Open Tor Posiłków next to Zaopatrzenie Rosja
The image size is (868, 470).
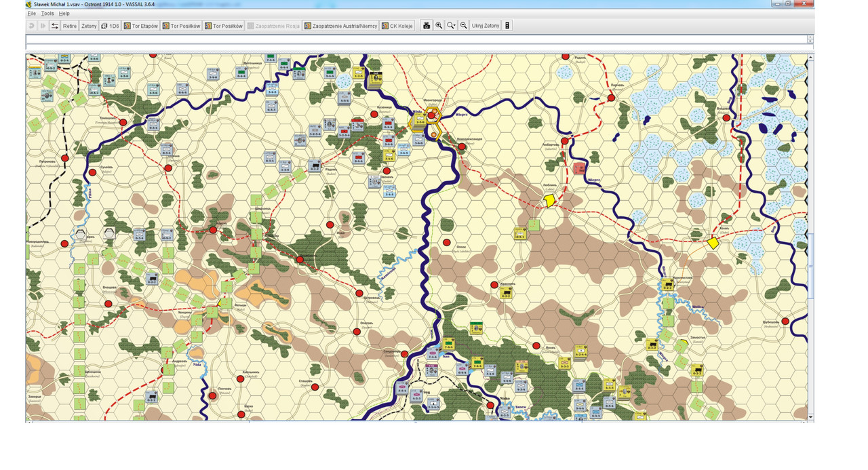click(224, 26)
